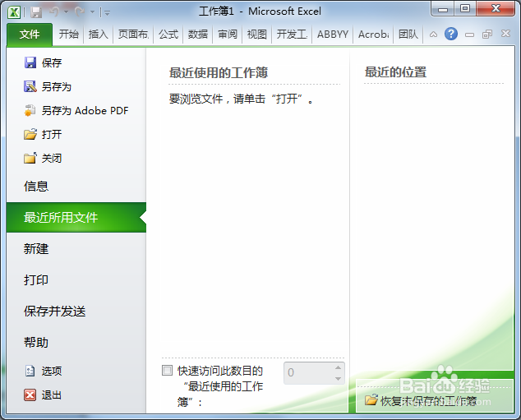
Task: Restore the workbook window inside ribbon bar
Action: (x=487, y=35)
